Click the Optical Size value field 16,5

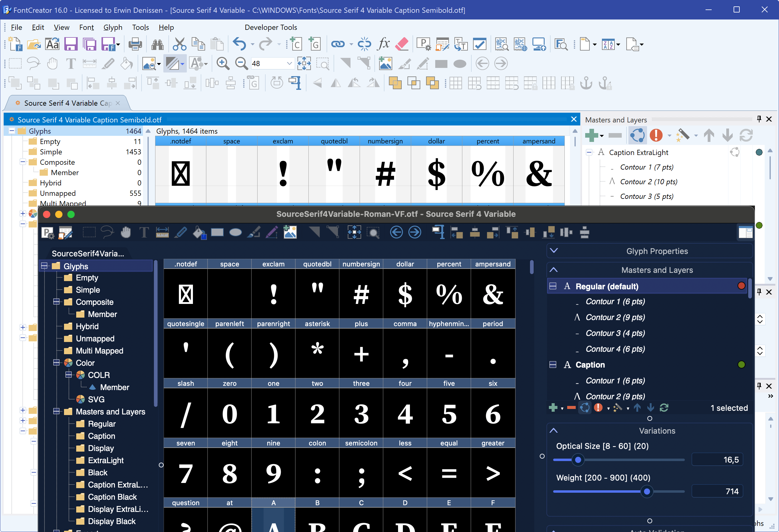pyautogui.click(x=717, y=460)
